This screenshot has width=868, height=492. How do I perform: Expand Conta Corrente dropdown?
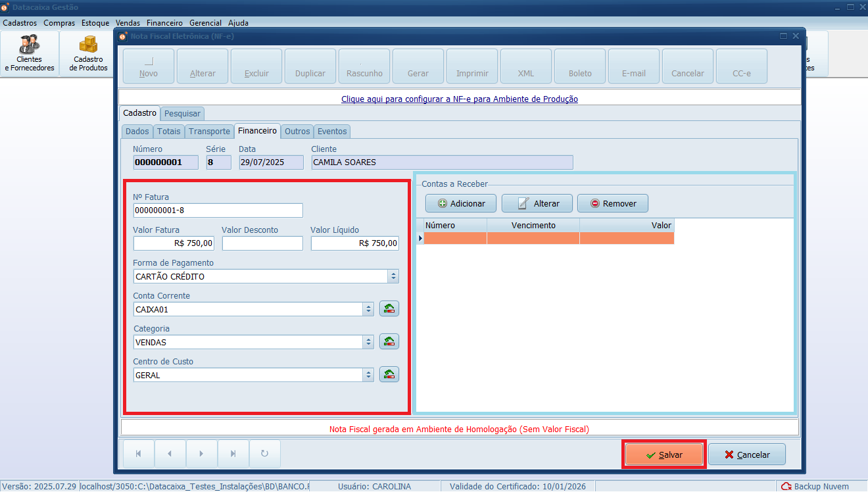click(369, 309)
